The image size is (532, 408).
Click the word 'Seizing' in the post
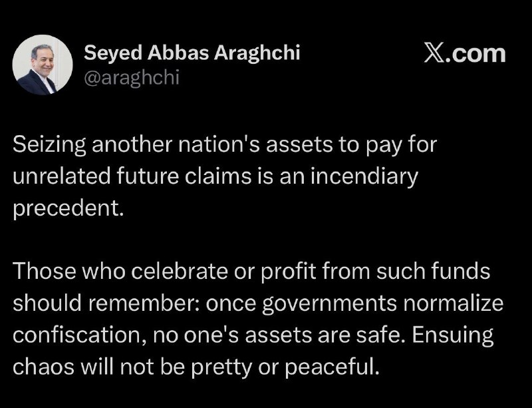49,145
